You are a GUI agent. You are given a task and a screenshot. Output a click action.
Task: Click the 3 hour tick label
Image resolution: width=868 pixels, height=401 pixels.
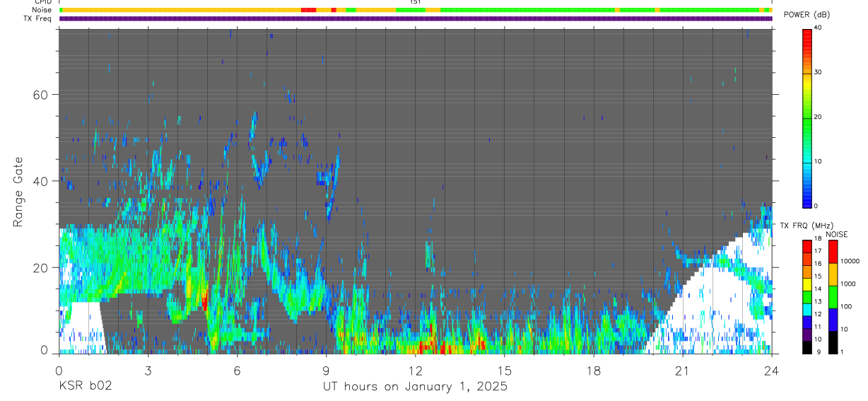tap(148, 370)
